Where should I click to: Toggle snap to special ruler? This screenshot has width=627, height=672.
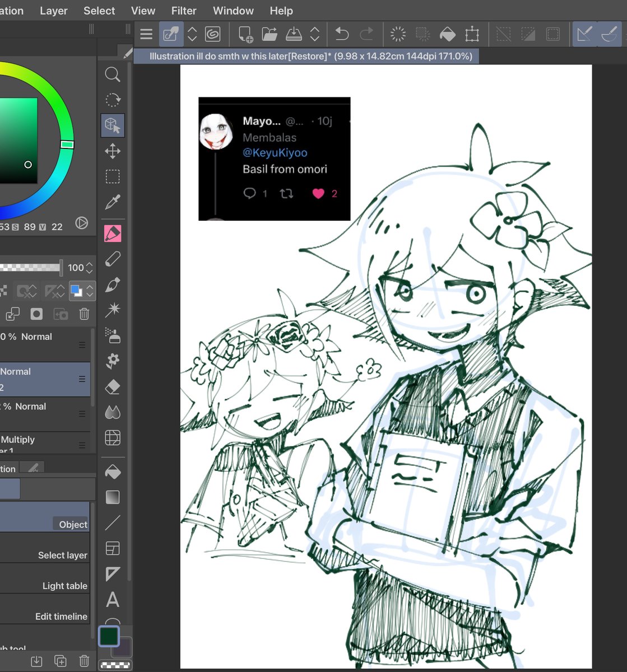pyautogui.click(x=609, y=35)
